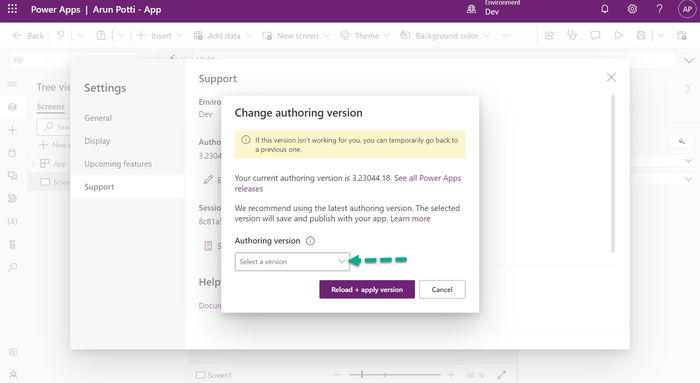
Task: Open the App checker stethoscope icon
Action: 572,35
